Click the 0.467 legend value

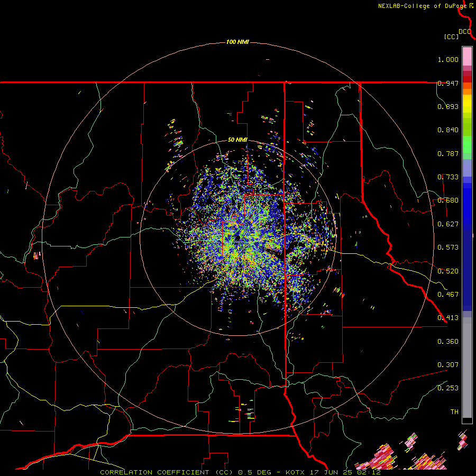[448, 295]
